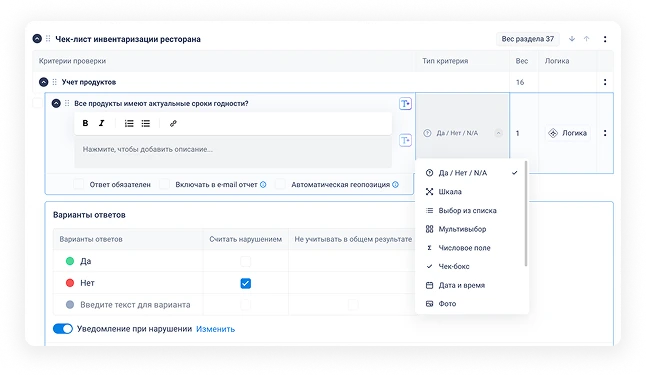Insert a numbered list
Viewport: 646px width, 375px height.
click(x=129, y=123)
